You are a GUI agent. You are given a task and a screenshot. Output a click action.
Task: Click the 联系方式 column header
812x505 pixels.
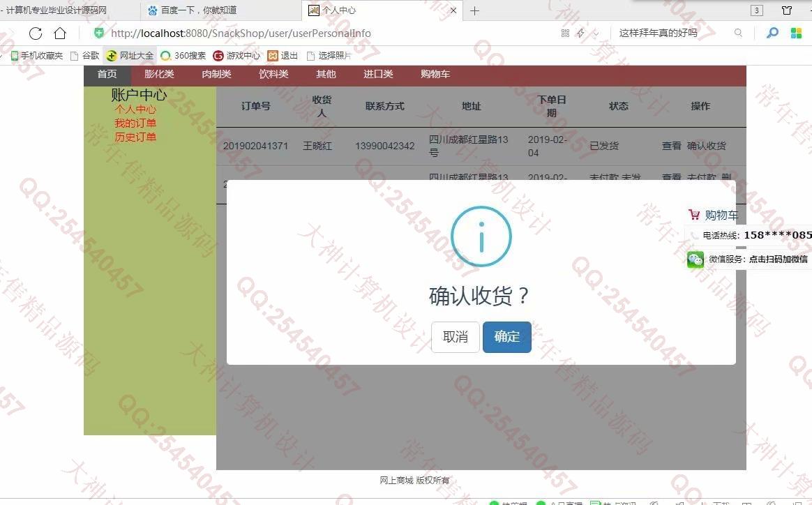pos(385,106)
